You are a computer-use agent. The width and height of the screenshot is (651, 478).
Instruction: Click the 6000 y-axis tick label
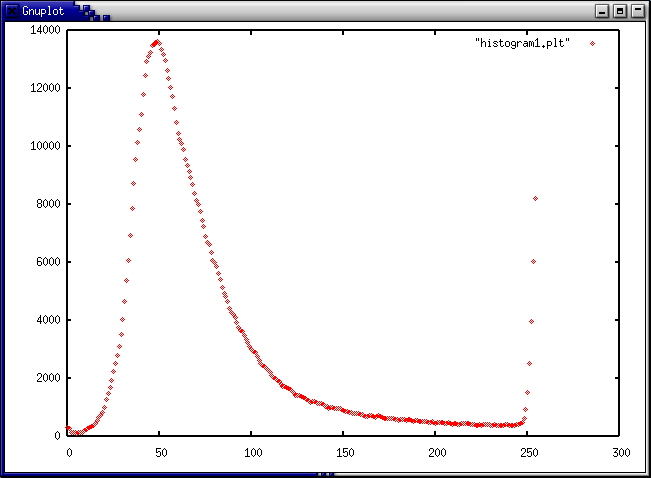pos(48,262)
